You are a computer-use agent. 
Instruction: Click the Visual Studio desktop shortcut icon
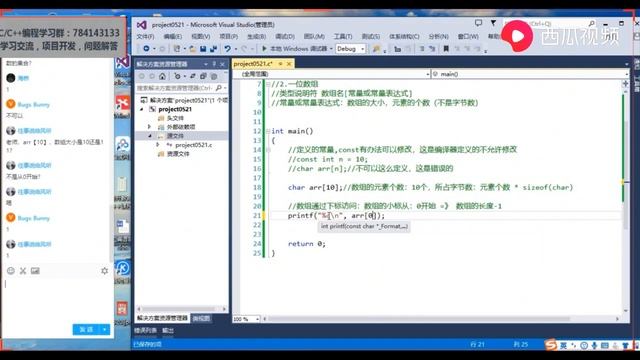[x=122, y=62]
